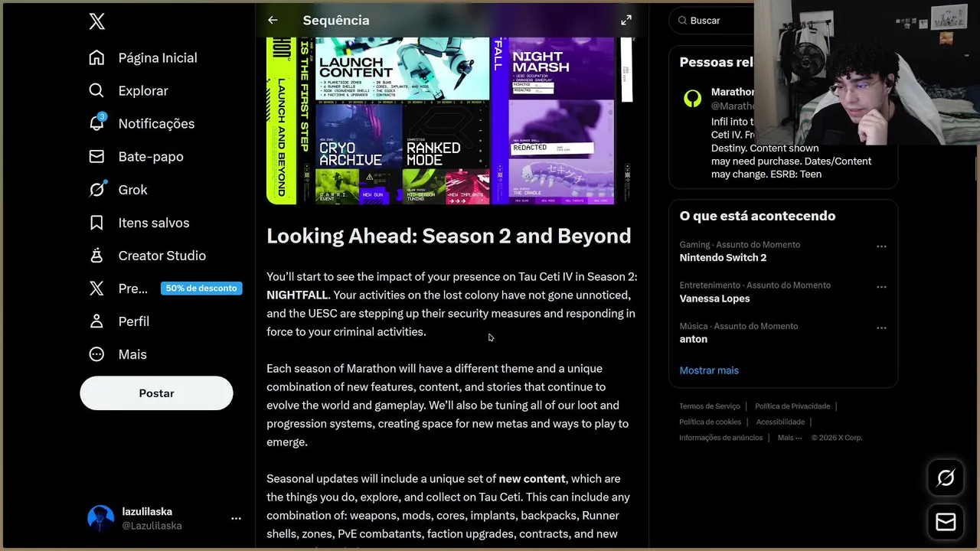Open Termos de Serviço link
This screenshot has width=980, height=551.
tap(709, 406)
